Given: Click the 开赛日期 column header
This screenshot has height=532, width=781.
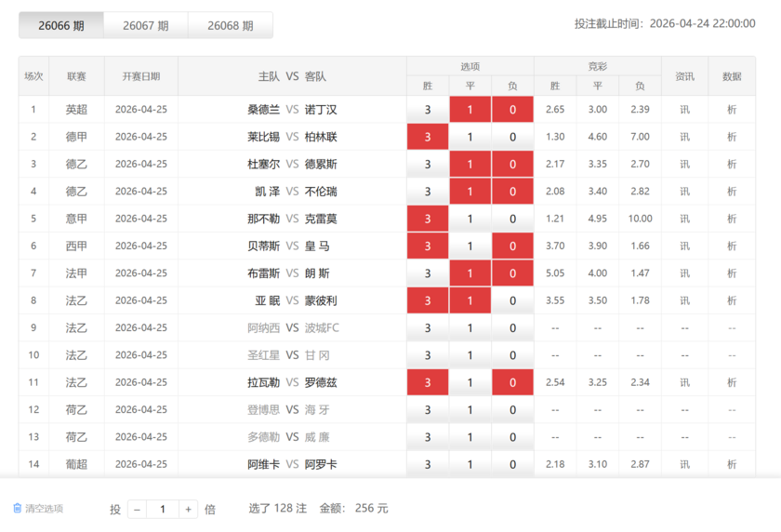Looking at the screenshot, I should click(x=141, y=76).
